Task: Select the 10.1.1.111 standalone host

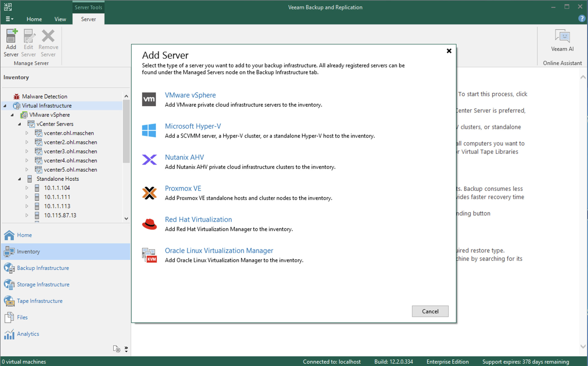Action: [57, 197]
